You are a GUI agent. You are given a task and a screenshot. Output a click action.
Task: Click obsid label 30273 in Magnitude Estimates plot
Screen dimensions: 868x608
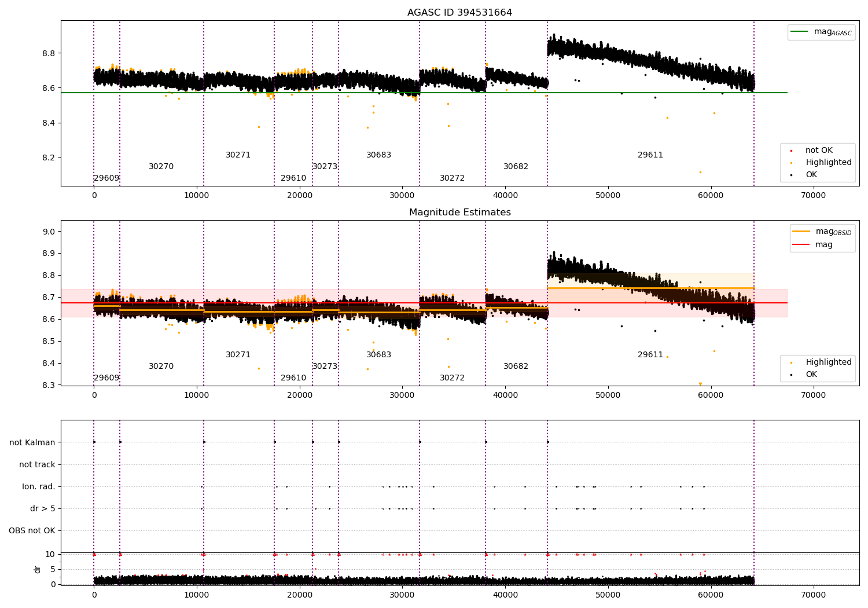point(325,367)
